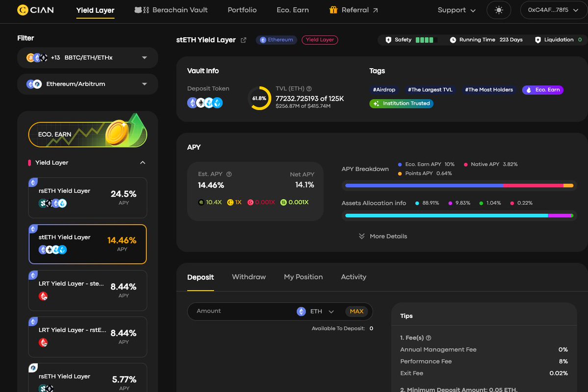Image resolution: width=588 pixels, height=392 pixels.
Task: Click the Safety shield icon
Action: (388, 40)
